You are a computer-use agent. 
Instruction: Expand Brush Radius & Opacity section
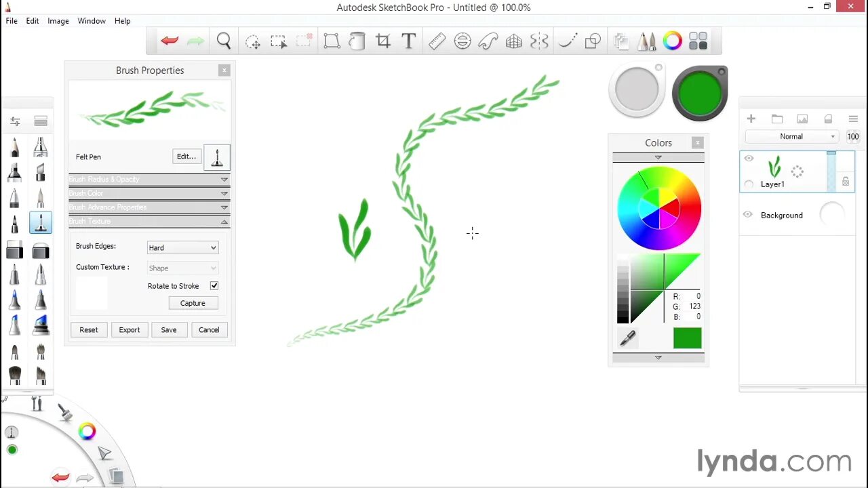[x=149, y=179]
